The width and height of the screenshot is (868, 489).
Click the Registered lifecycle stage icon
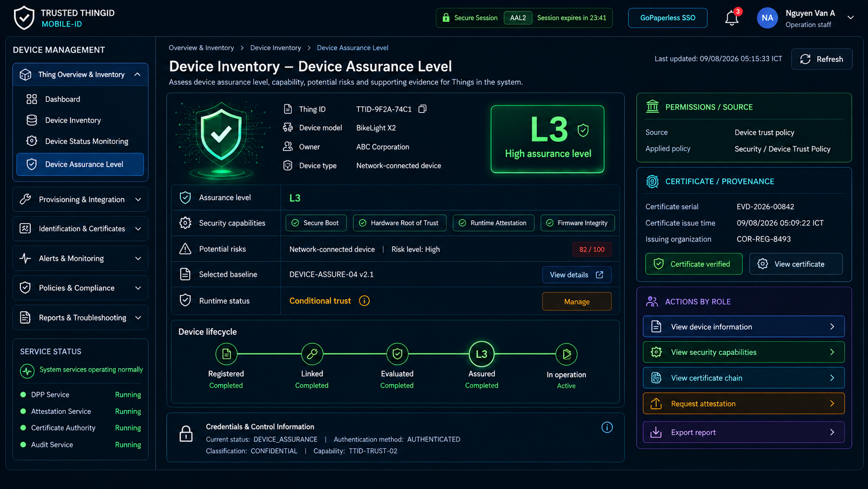[226, 354]
